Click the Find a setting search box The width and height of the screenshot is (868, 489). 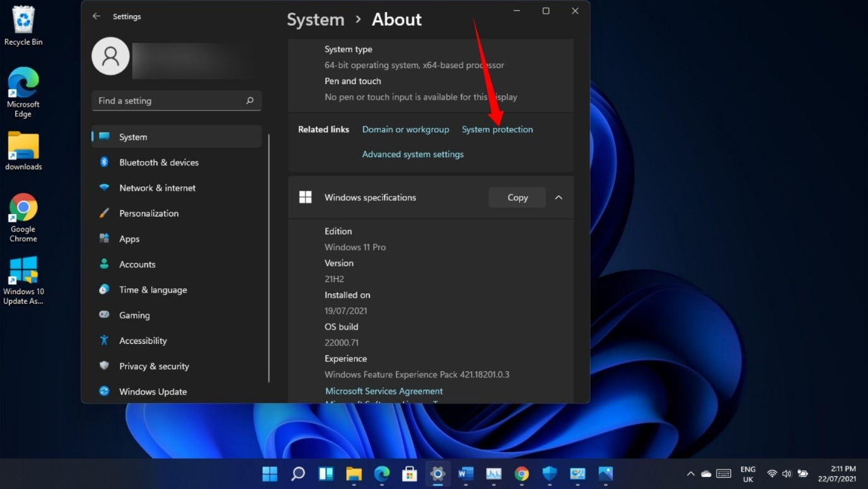click(167, 101)
